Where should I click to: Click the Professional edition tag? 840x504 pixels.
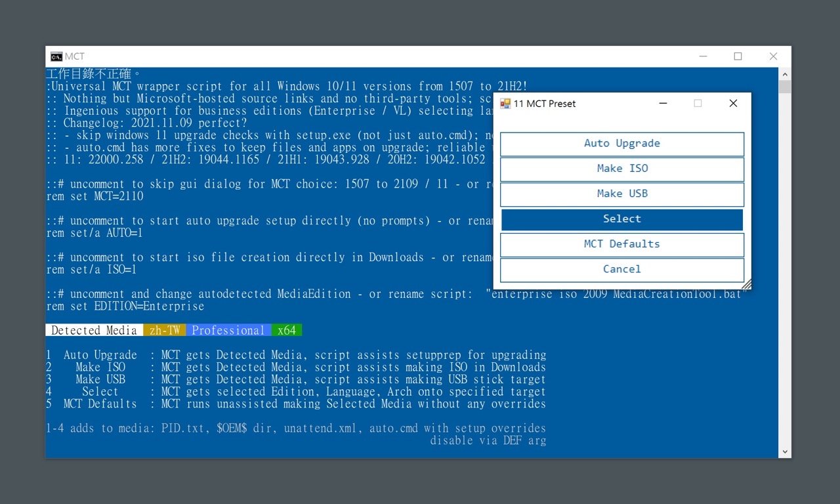228,330
